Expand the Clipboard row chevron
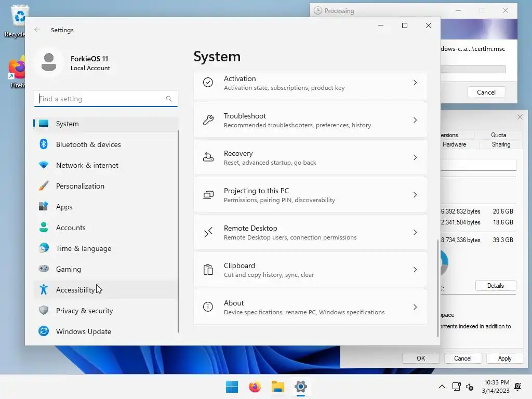The image size is (532, 399). click(x=415, y=270)
